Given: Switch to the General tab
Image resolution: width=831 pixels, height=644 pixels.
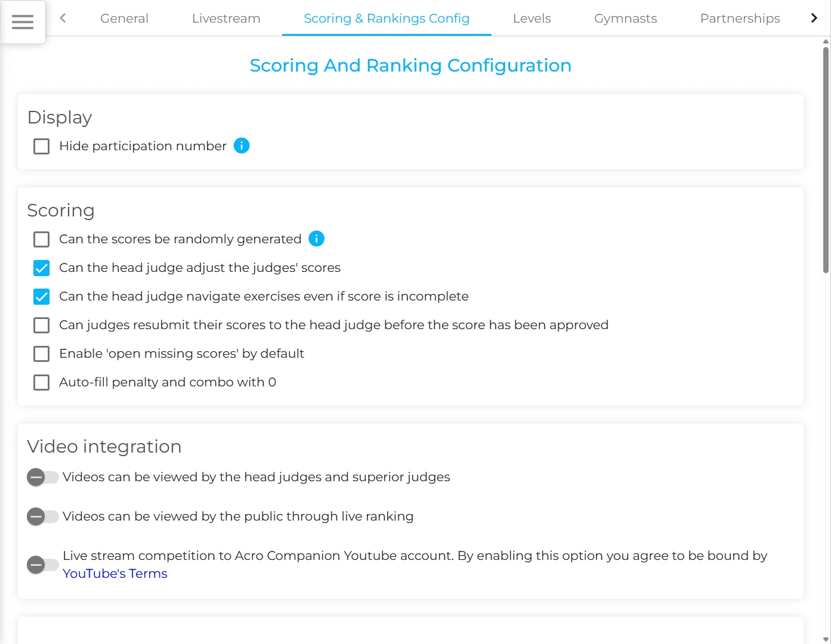Looking at the screenshot, I should point(124,18).
